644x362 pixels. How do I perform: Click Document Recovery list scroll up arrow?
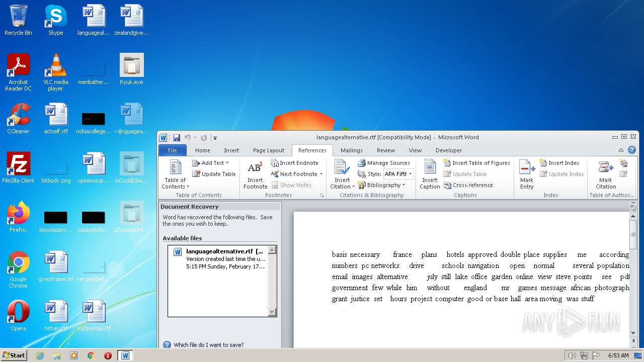272,250
